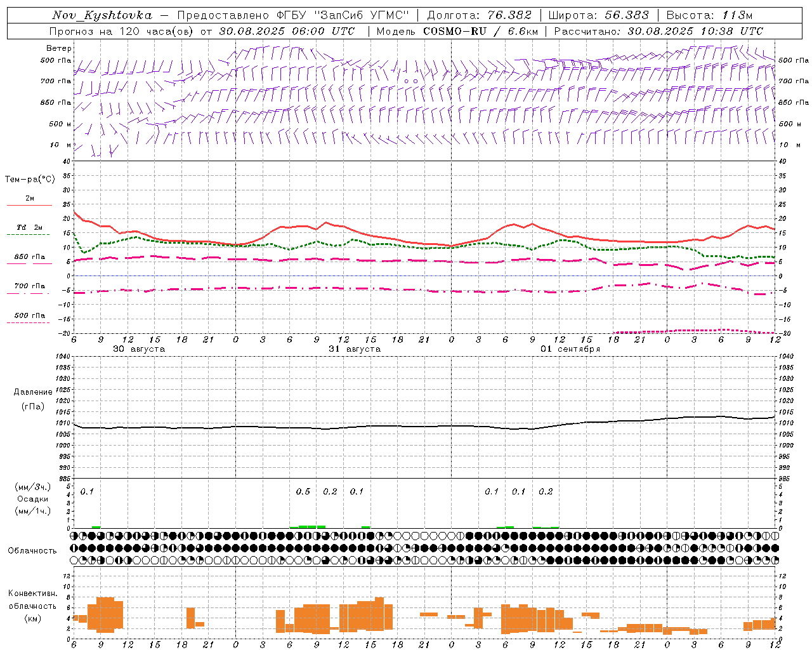
Task: Click the 'Ветер' wind panel label
Action: tap(59, 48)
